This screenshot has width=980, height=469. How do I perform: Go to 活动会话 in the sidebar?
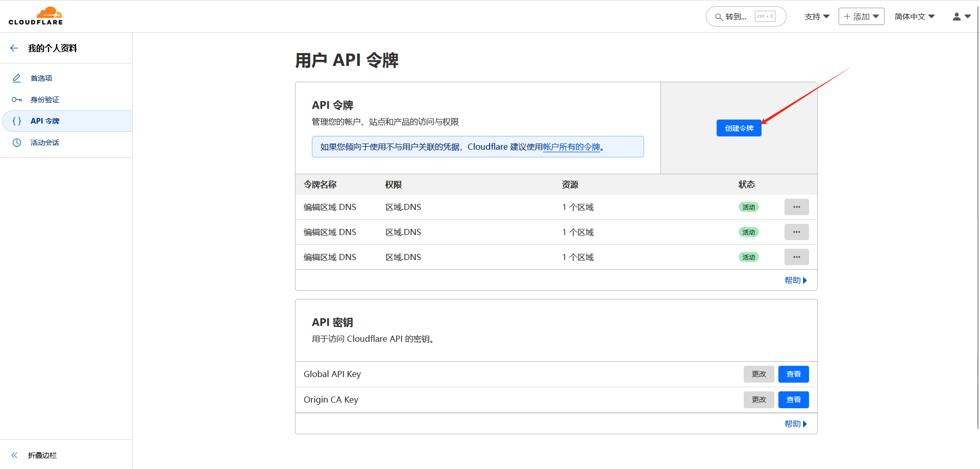45,143
